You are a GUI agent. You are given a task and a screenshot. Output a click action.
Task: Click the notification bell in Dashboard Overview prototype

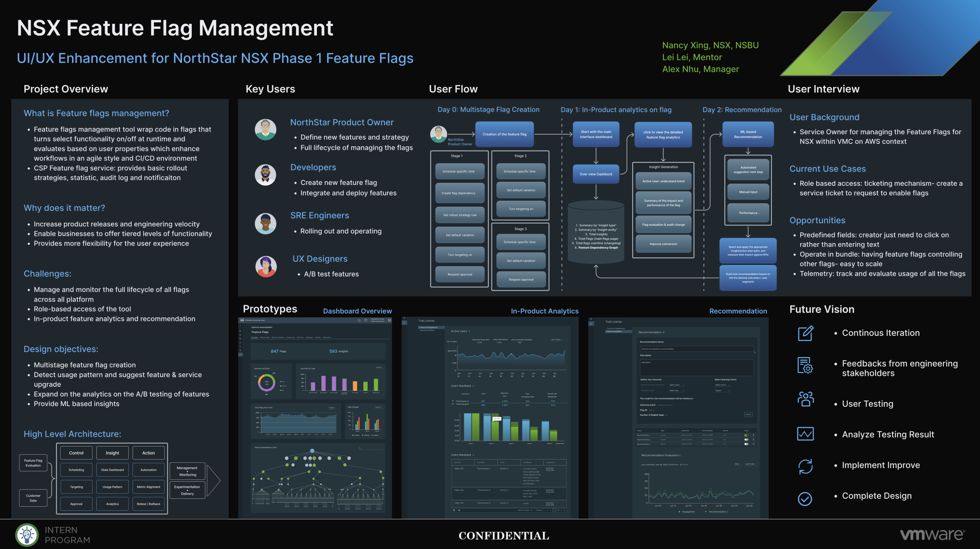[x=359, y=320]
